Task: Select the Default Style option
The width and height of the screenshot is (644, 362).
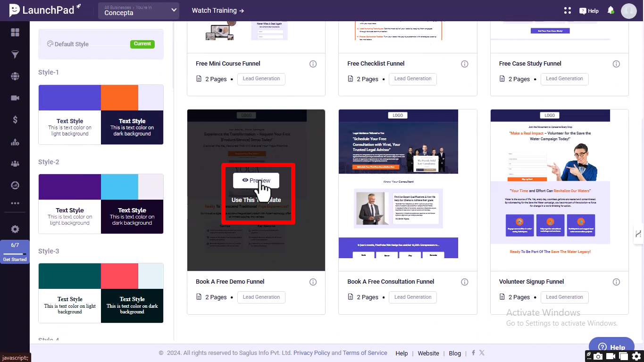Action: [x=101, y=44]
